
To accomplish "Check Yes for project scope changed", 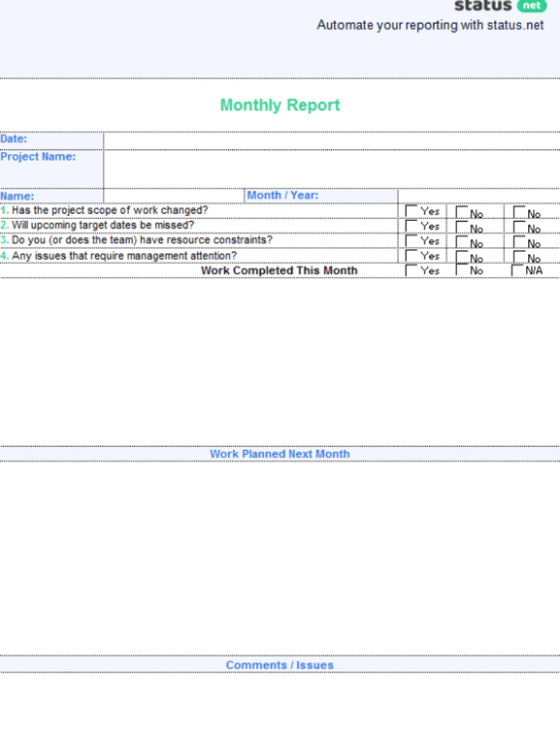I will click(x=411, y=211).
